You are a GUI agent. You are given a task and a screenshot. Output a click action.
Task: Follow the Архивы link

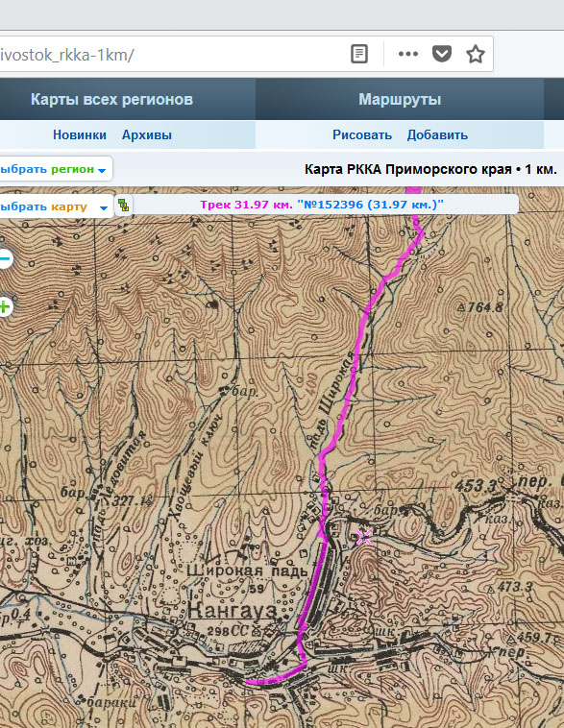[147, 135]
